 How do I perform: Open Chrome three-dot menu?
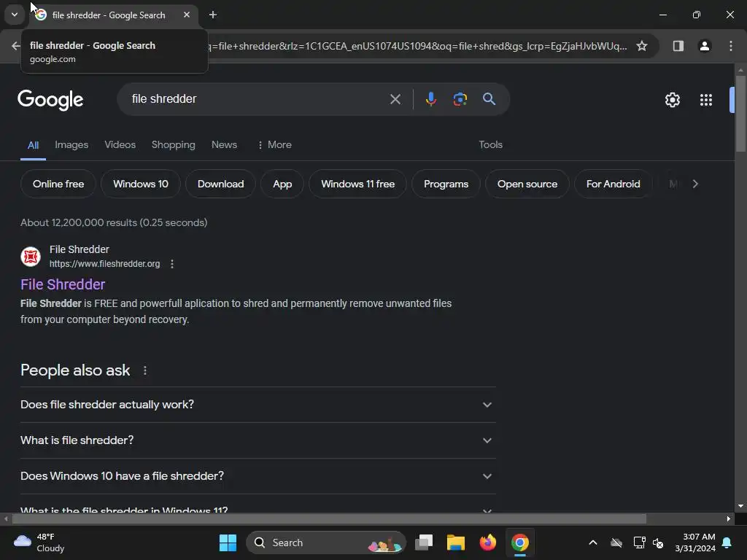pyautogui.click(x=730, y=46)
